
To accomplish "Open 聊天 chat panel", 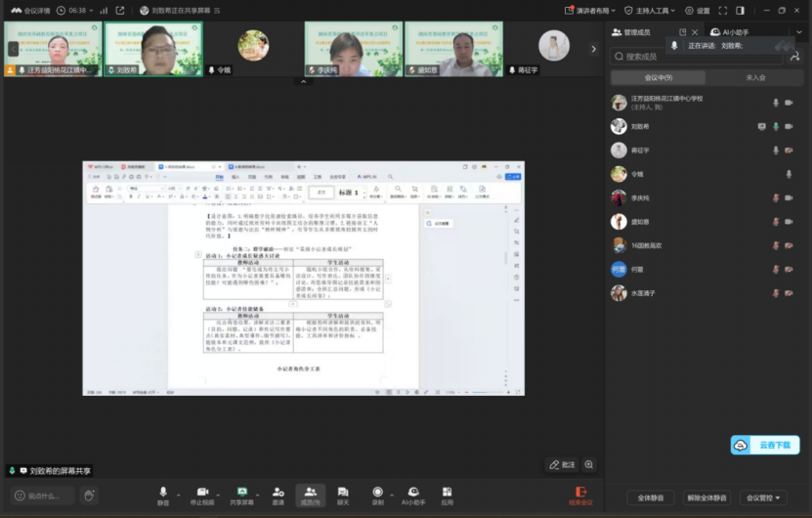I will pos(343,496).
